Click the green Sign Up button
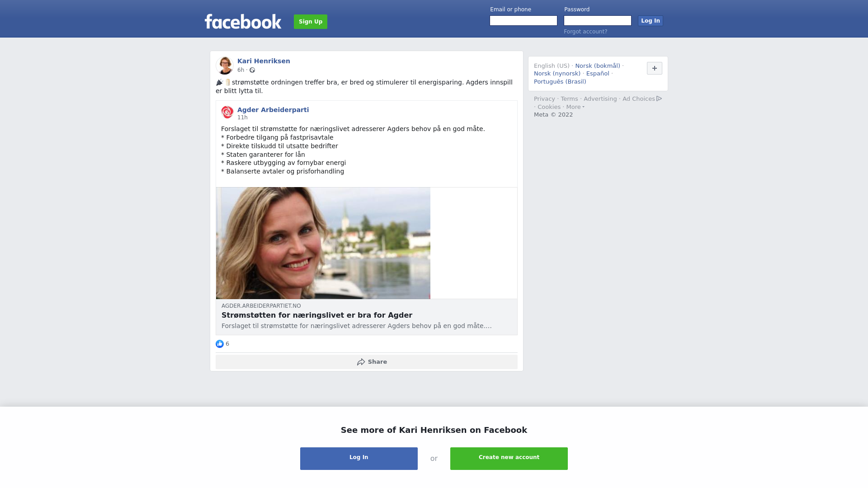Image resolution: width=868 pixels, height=488 pixels. click(311, 22)
